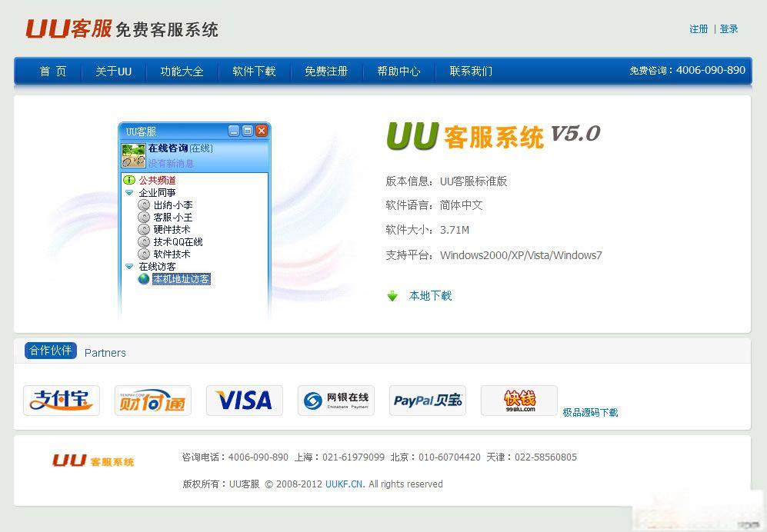The image size is (767, 532).
Task: Collapse the 在线访客 tree group
Action: click(129, 267)
